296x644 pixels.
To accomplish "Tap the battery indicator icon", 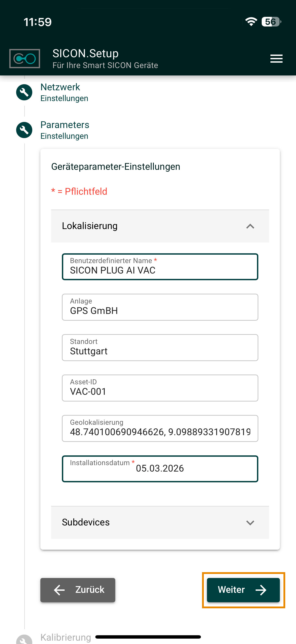I will coord(271,22).
